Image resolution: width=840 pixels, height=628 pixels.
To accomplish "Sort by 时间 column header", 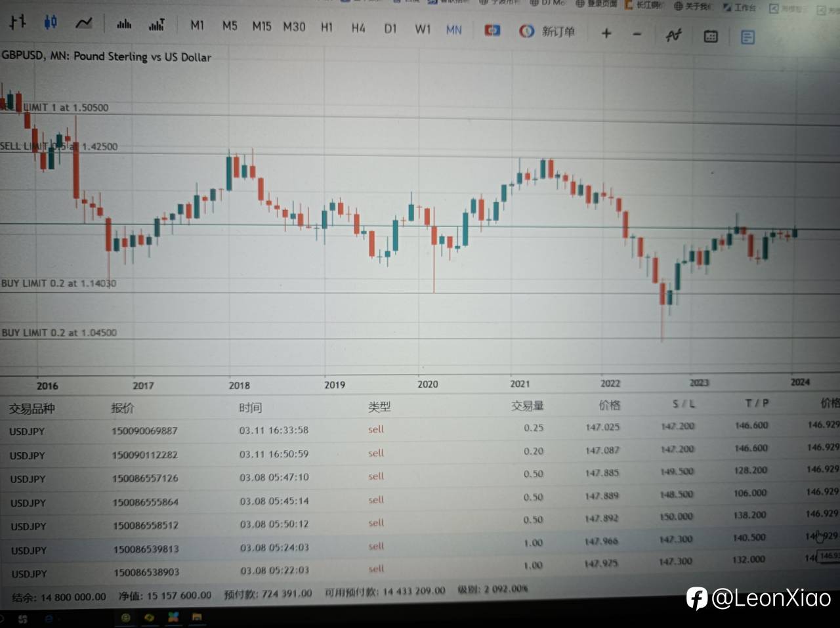I will [250, 408].
